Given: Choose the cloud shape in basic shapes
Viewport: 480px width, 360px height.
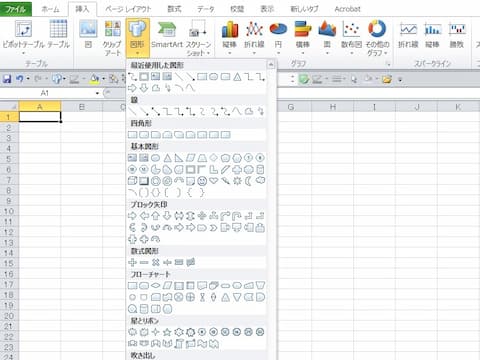Looking at the screenshot, I should point(260,181).
